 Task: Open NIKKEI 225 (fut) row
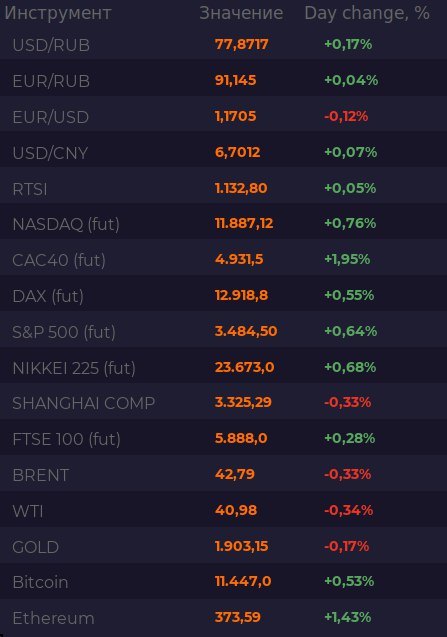click(224, 368)
